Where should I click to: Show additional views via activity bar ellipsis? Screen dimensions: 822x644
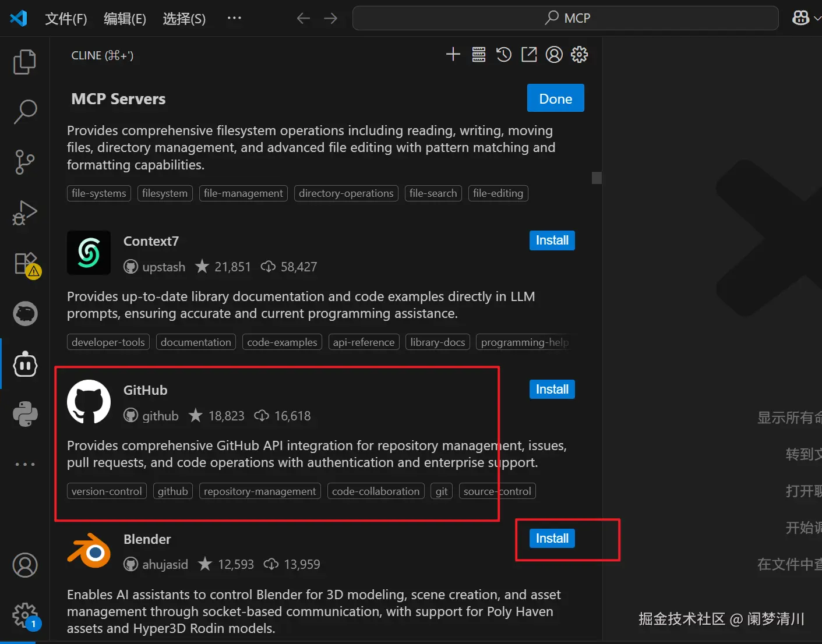(25, 464)
